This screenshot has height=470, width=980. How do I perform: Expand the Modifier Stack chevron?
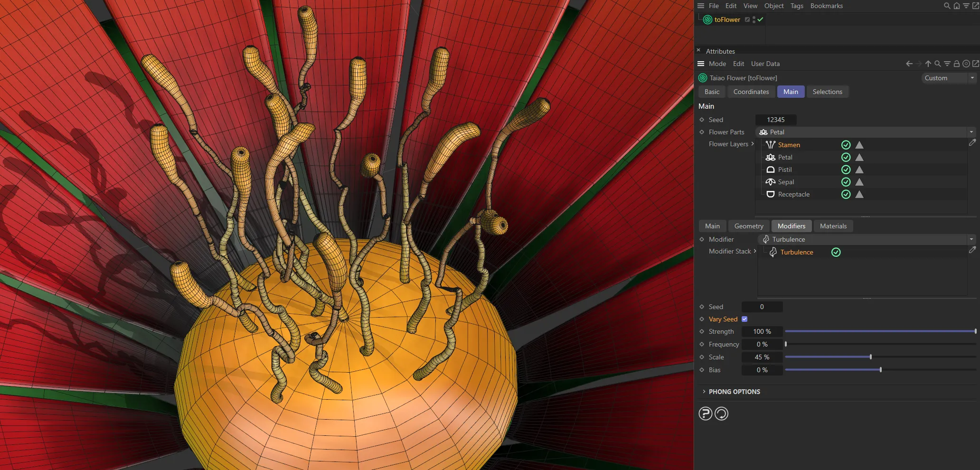pos(754,251)
